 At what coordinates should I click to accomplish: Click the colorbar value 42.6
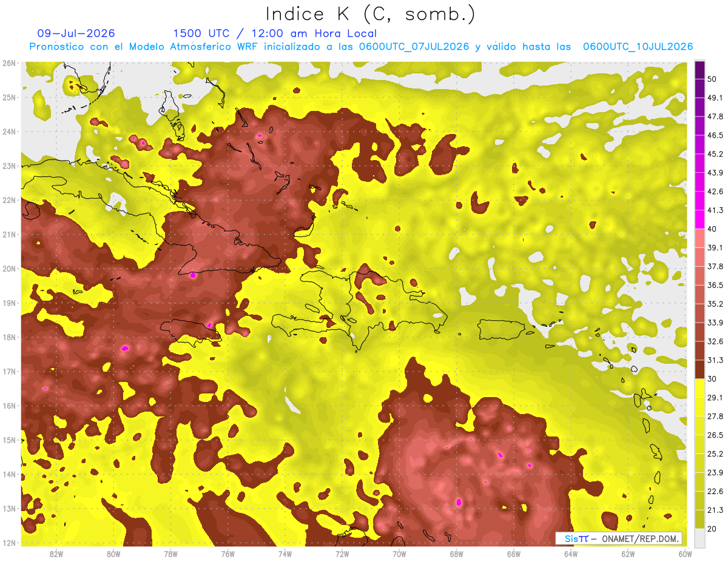click(715, 192)
